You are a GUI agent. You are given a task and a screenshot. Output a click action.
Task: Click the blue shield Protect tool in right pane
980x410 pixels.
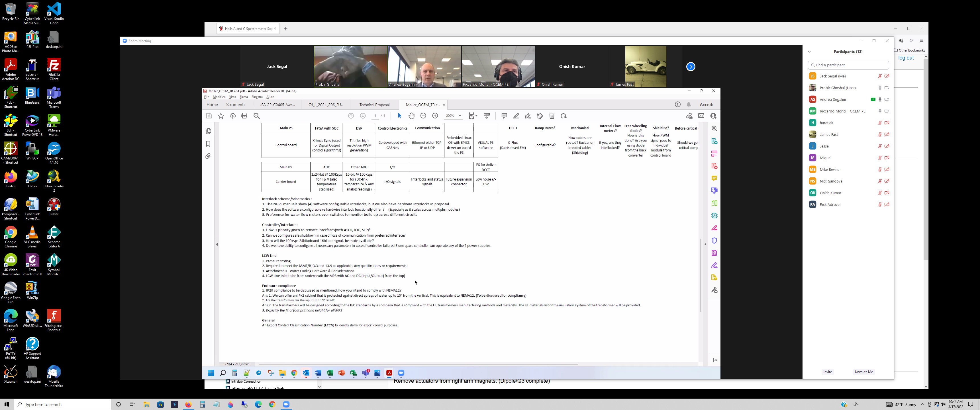click(714, 240)
